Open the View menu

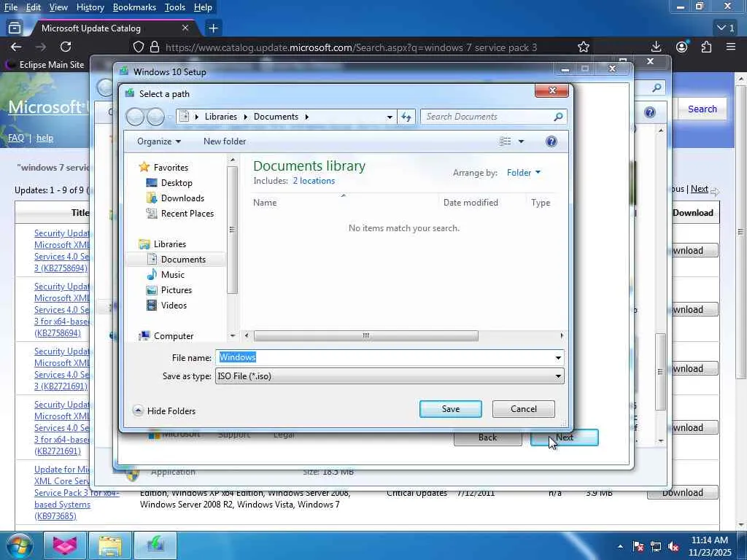pyautogui.click(x=58, y=7)
